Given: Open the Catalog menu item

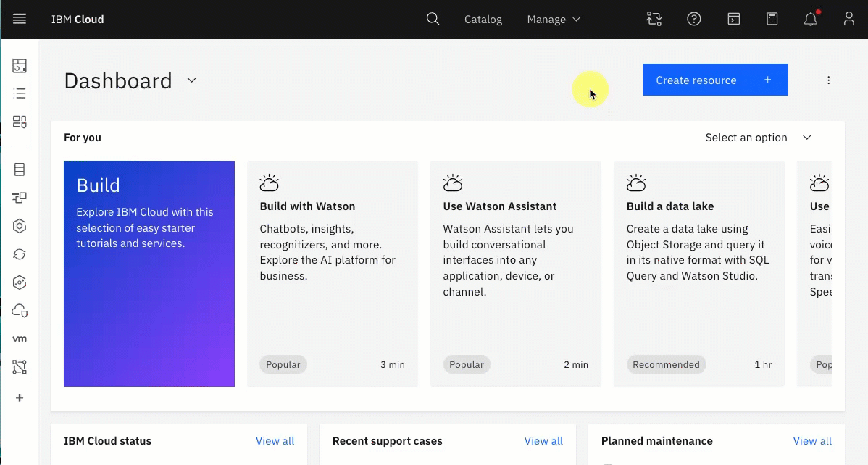Looking at the screenshot, I should click(483, 20).
